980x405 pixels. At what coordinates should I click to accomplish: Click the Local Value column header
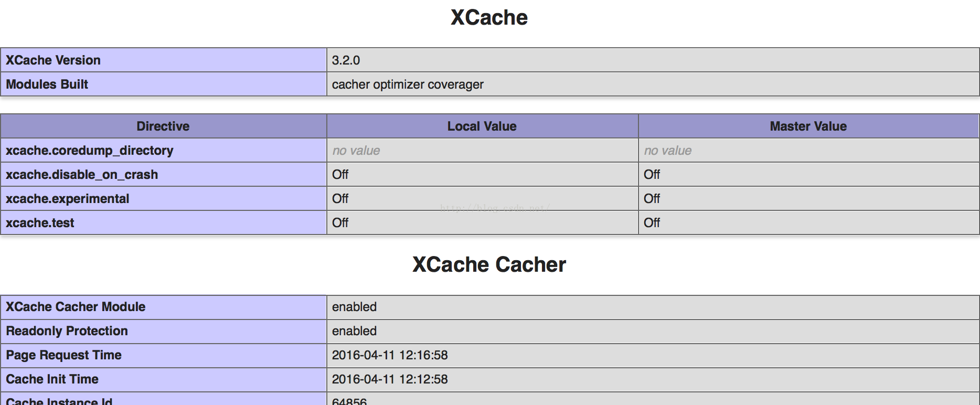482,126
